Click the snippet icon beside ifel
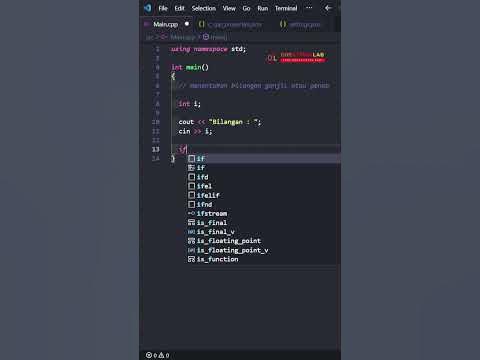The width and height of the screenshot is (480, 360). pyautogui.click(x=191, y=186)
